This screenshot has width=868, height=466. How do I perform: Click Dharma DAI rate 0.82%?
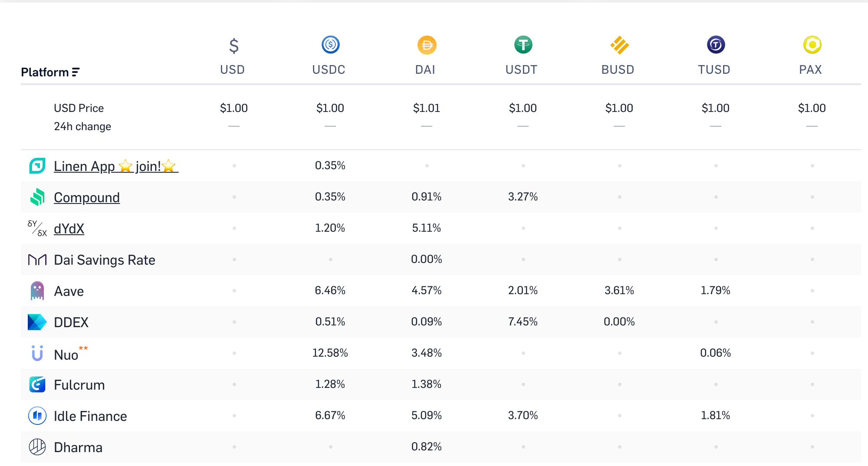click(x=427, y=446)
